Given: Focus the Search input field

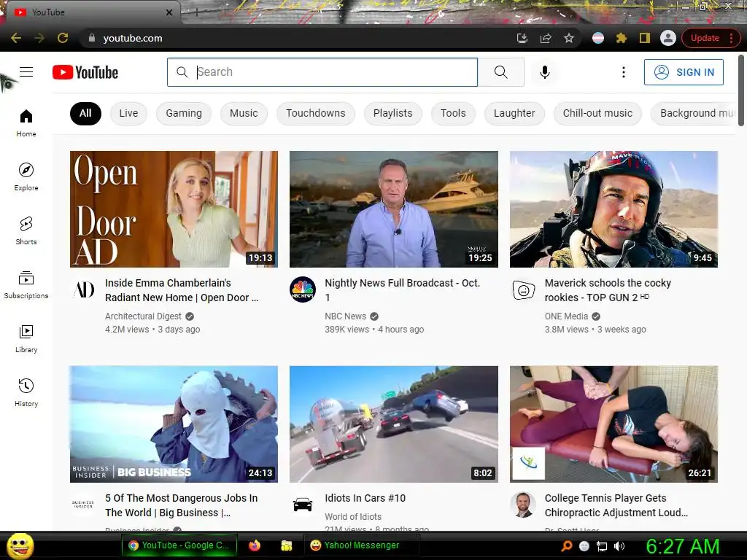Looking at the screenshot, I should tap(322, 72).
